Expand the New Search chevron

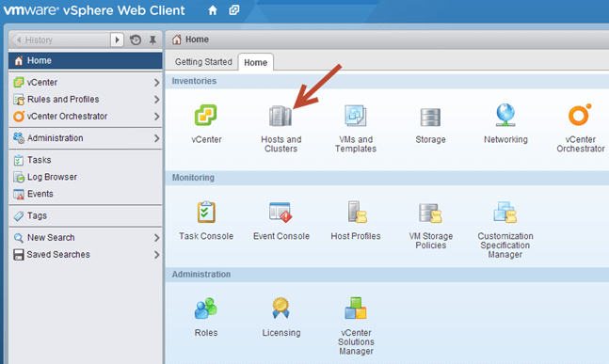pyautogui.click(x=156, y=238)
